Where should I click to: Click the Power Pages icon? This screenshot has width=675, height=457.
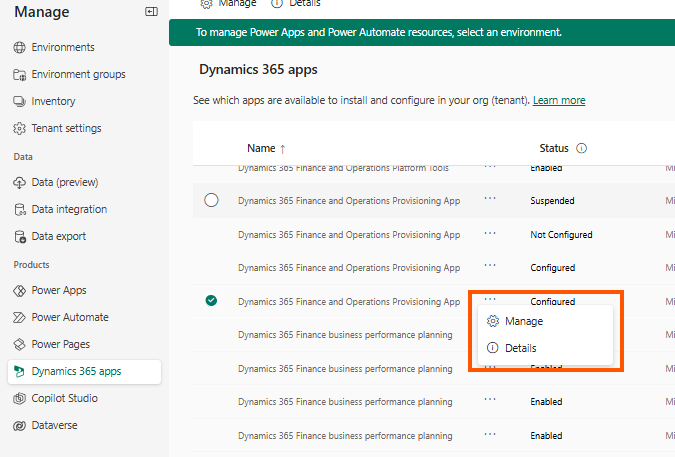(x=19, y=344)
